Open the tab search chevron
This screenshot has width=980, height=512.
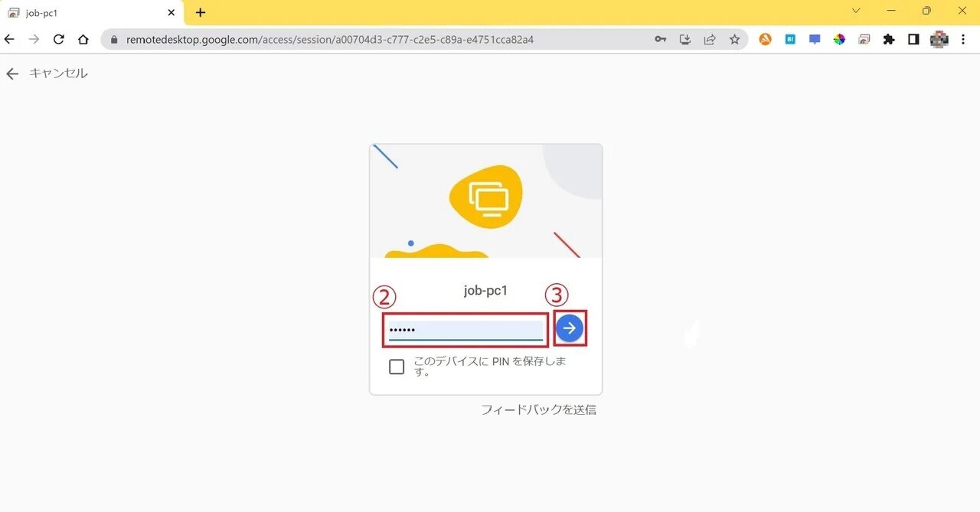856,11
